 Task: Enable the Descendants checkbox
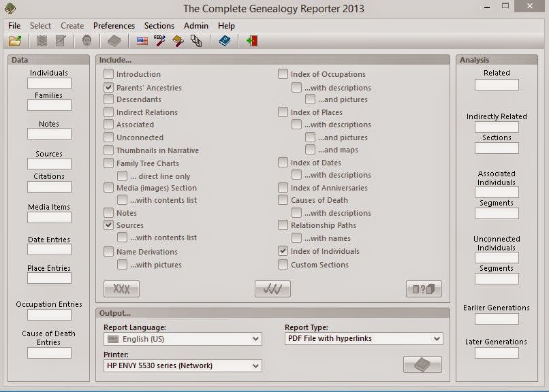coord(108,99)
